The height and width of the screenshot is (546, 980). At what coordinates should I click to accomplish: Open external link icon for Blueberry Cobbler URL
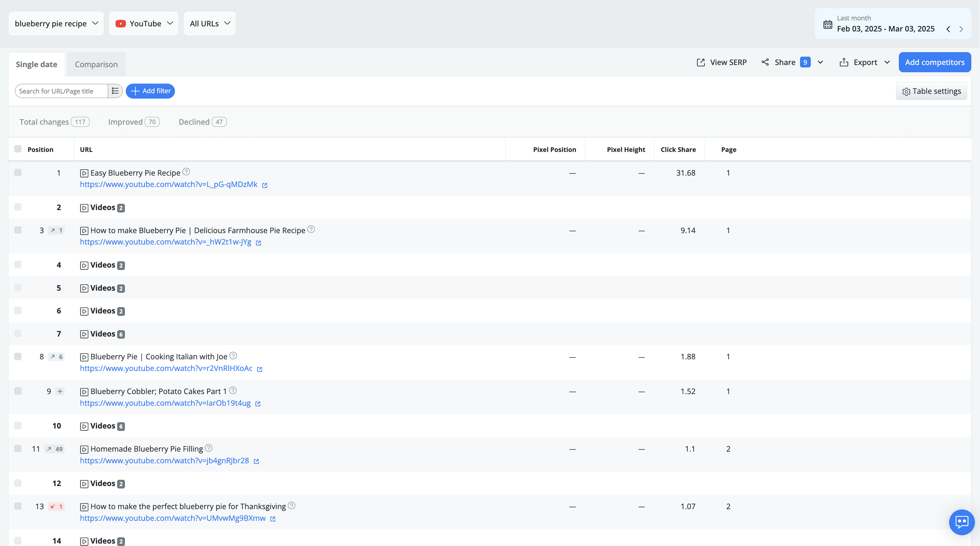258,404
